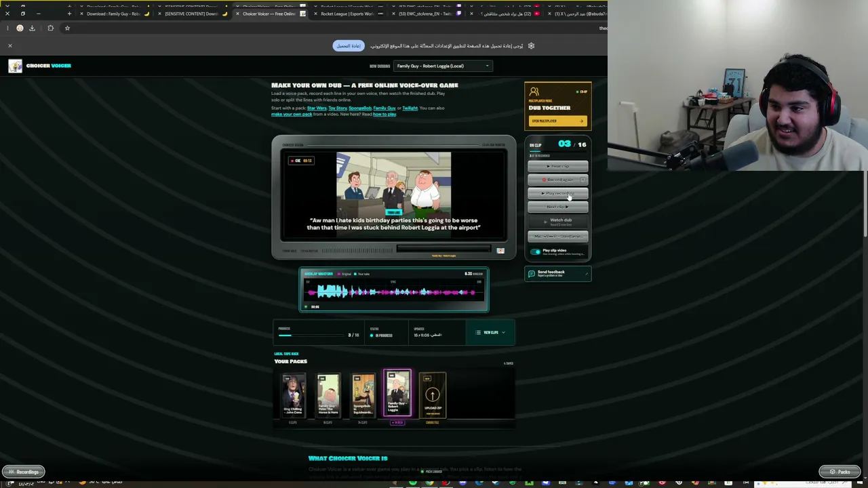Open a new browser tab with plus

point(69,14)
